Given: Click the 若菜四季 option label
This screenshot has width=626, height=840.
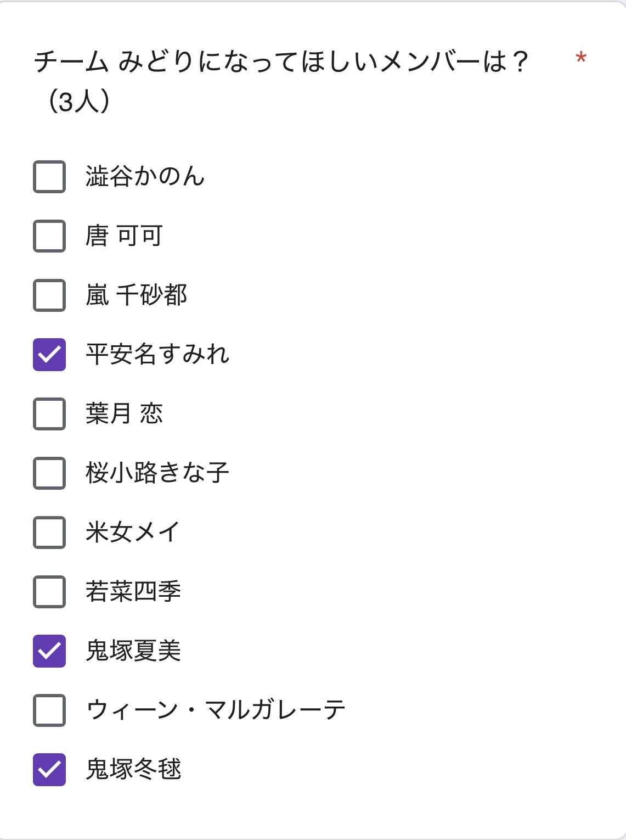Looking at the screenshot, I should (x=133, y=592).
